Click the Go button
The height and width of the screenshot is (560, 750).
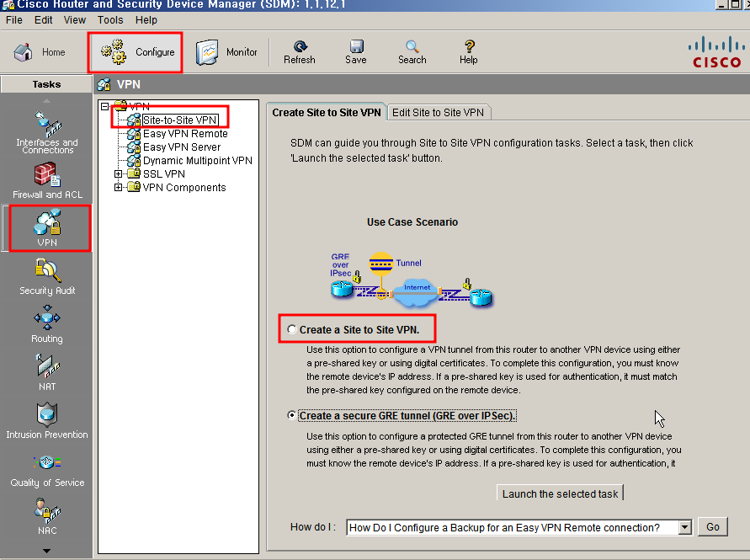point(713,527)
